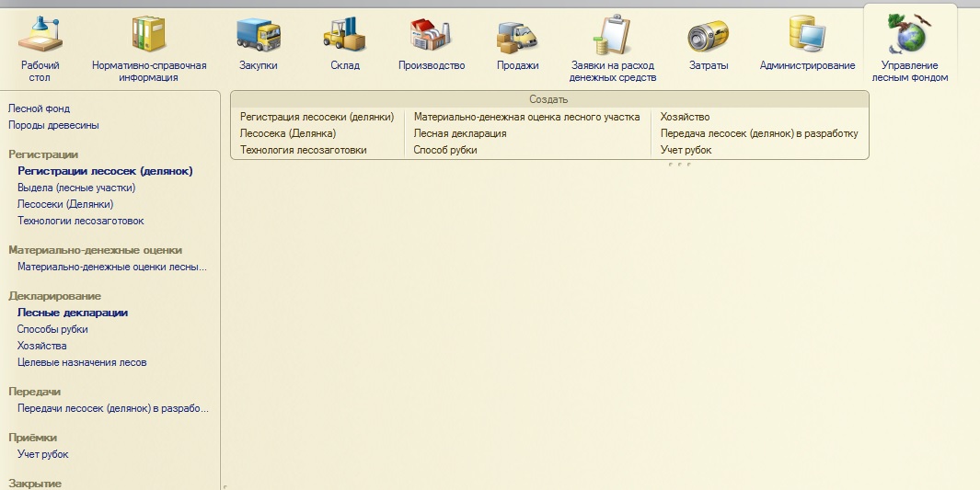The height and width of the screenshot is (490, 980).
Task: Open Породы древесины in navigation panel
Action: click(53, 125)
